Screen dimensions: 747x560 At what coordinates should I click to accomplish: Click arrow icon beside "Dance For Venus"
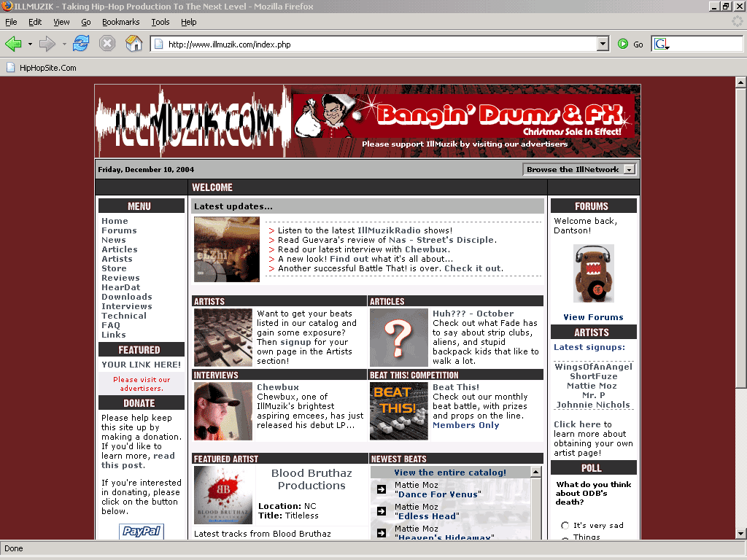(x=382, y=489)
